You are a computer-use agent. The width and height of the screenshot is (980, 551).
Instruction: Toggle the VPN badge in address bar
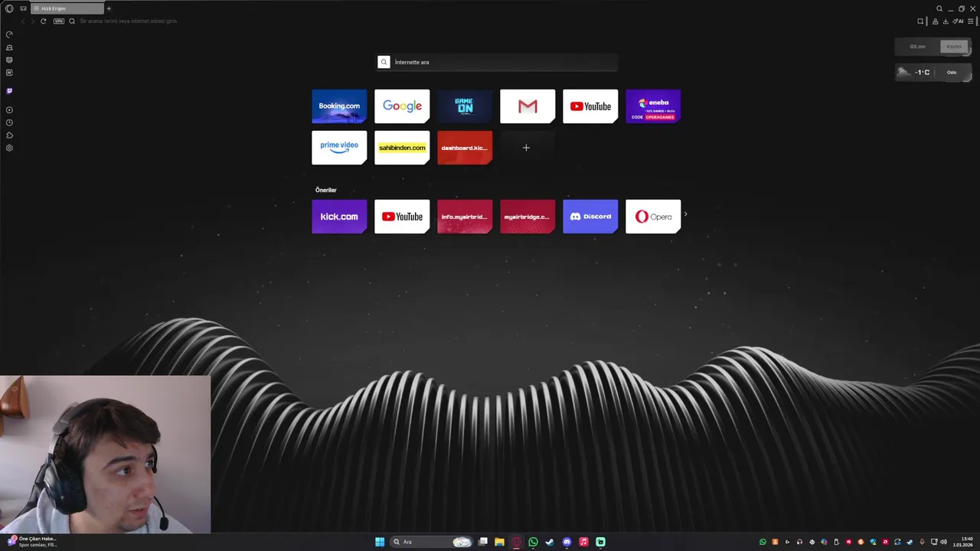tap(59, 21)
